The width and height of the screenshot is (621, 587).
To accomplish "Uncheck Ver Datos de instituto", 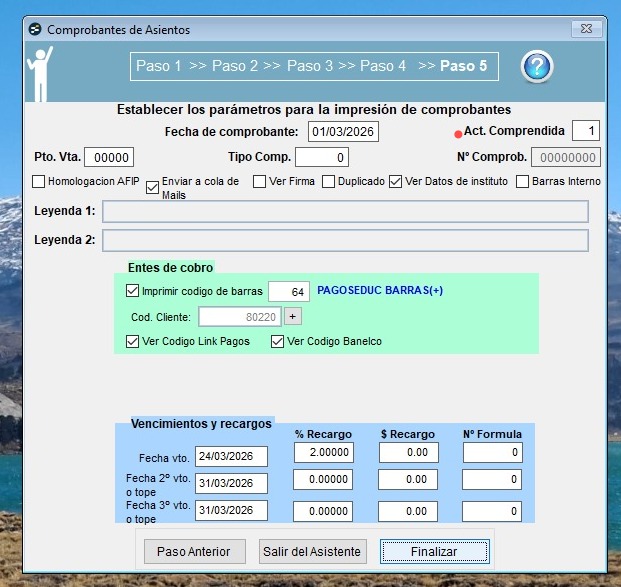I will pos(395,181).
